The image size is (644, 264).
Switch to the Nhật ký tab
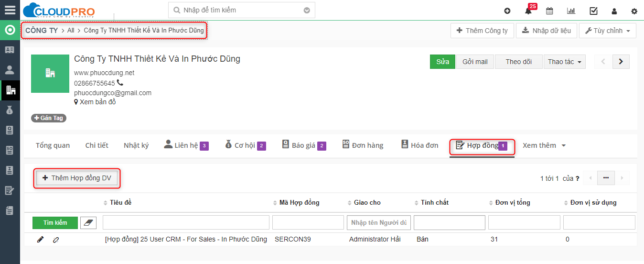136,145
